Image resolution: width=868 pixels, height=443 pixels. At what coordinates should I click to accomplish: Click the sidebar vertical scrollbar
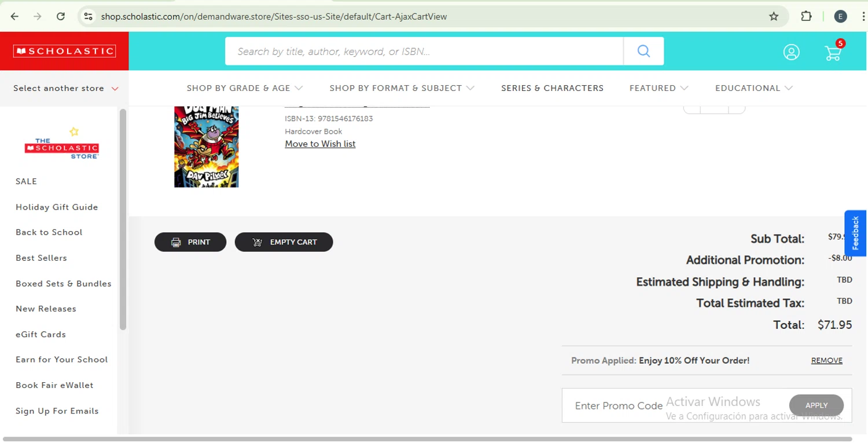coord(123,219)
